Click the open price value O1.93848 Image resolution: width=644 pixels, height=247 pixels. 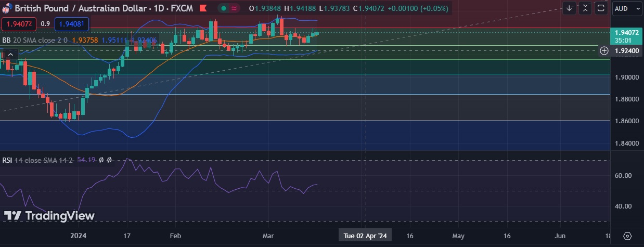click(x=265, y=8)
